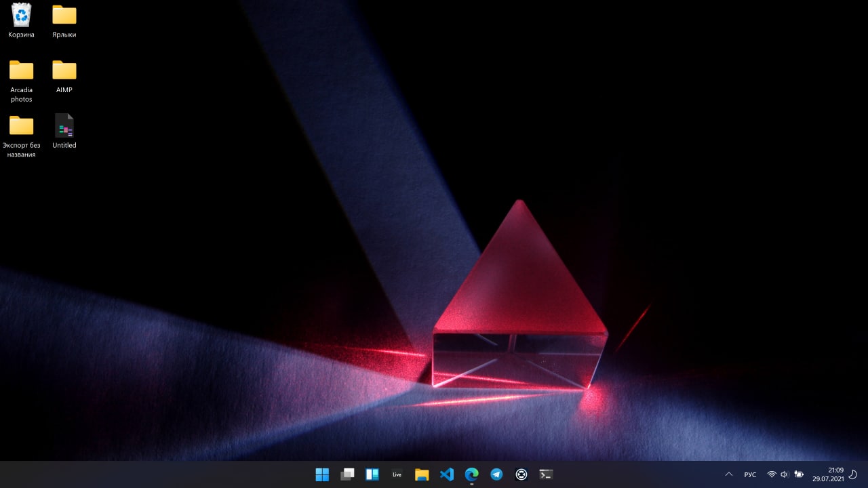Expand the hidden tray icons chevron

729,474
